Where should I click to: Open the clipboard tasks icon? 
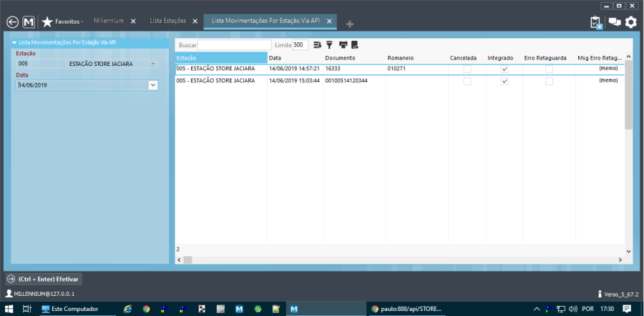coord(595,22)
